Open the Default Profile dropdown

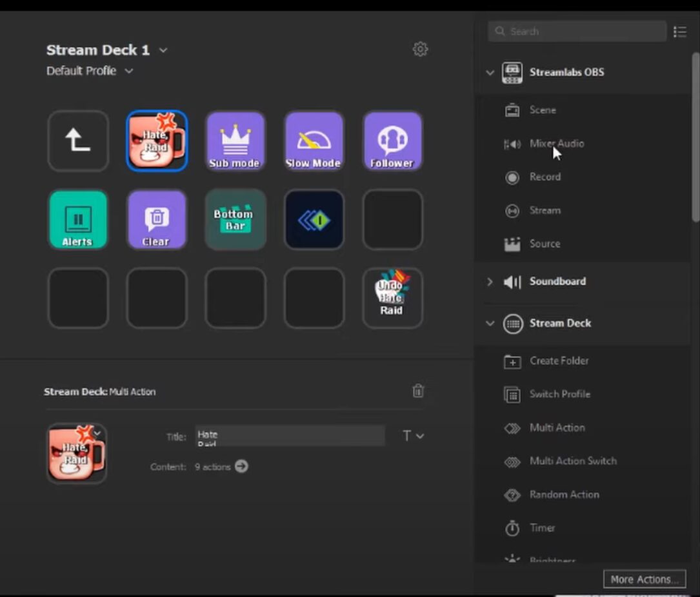(x=128, y=71)
